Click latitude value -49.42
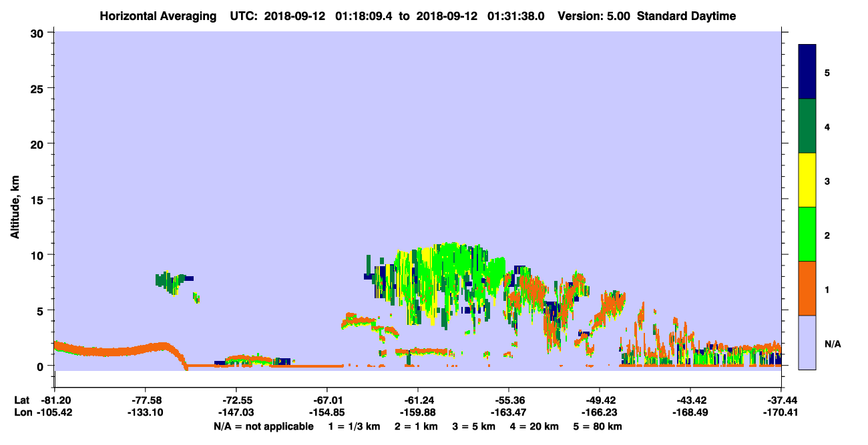This screenshot has height=445, width=868. (599, 400)
